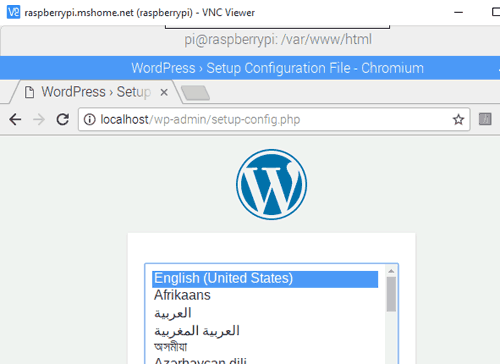Open a new Chromium tab
The height and width of the screenshot is (364, 500).
point(195,93)
